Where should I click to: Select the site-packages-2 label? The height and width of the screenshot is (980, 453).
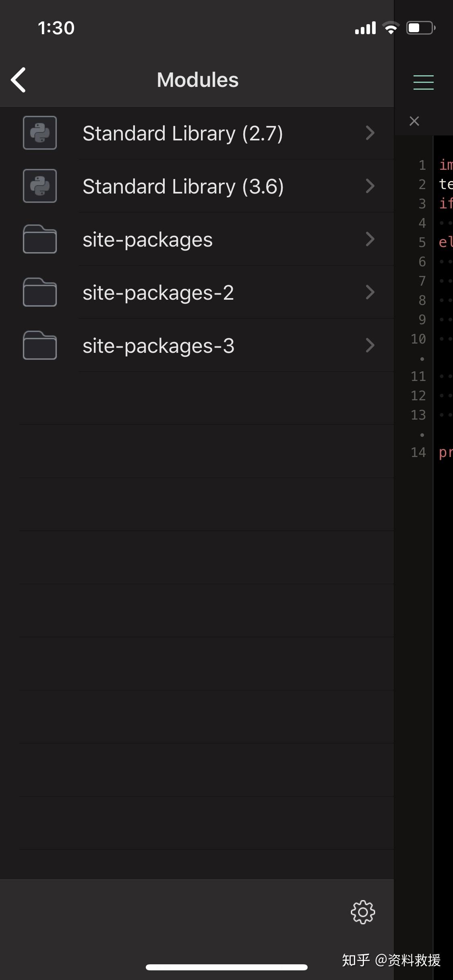click(x=158, y=292)
